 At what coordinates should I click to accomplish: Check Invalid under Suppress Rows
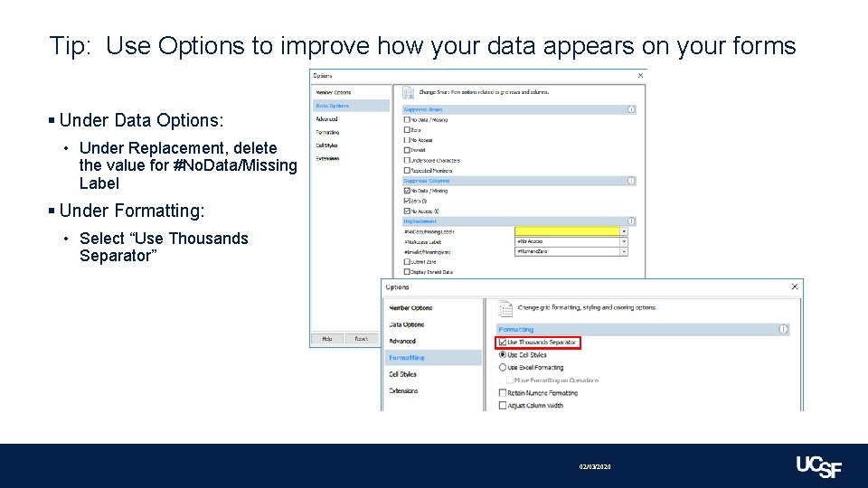click(x=407, y=150)
